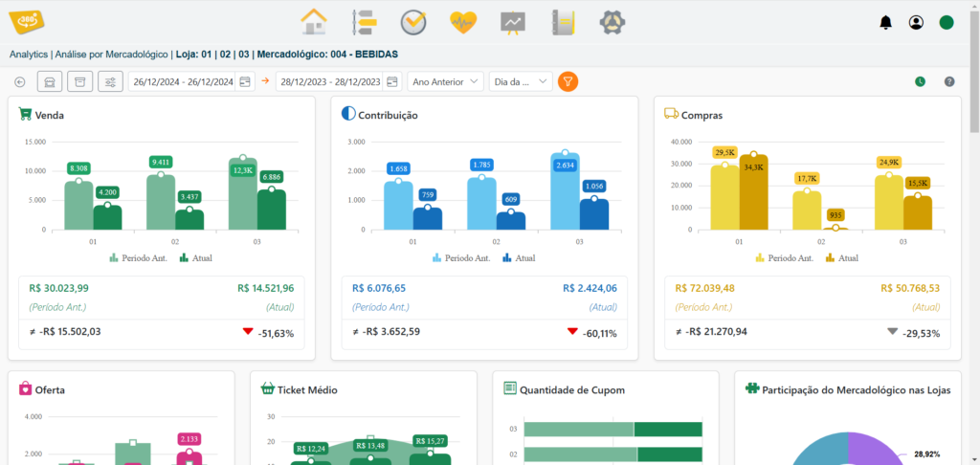Click the Ticket Médio basket icon

tap(268, 388)
